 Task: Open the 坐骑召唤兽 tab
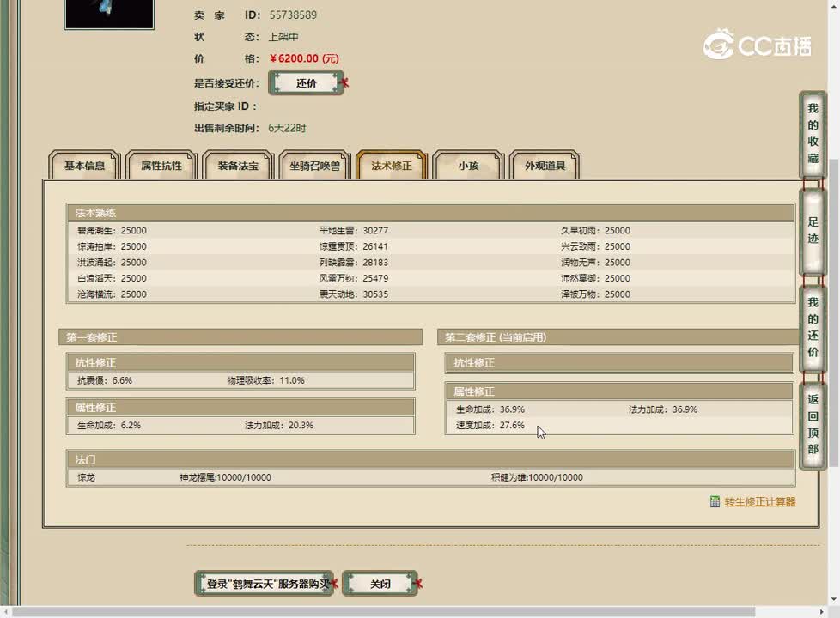(x=314, y=166)
